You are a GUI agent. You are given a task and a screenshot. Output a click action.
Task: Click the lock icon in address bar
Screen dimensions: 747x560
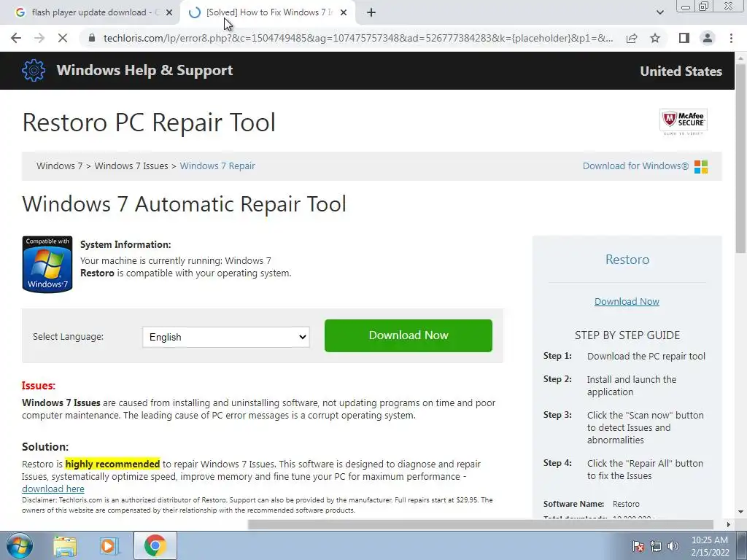tap(92, 38)
